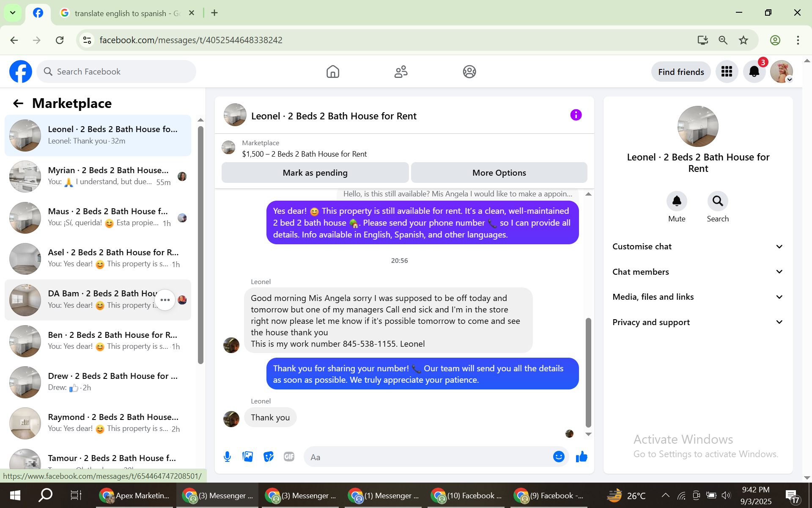This screenshot has width=812, height=508.
Task: Search in conversation magnifier icon
Action: coord(718,201)
